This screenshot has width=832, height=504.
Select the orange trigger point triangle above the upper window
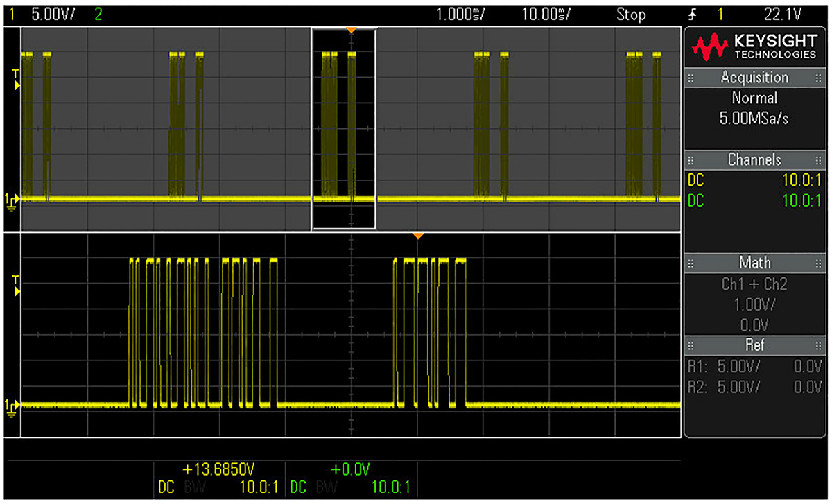[x=351, y=30]
